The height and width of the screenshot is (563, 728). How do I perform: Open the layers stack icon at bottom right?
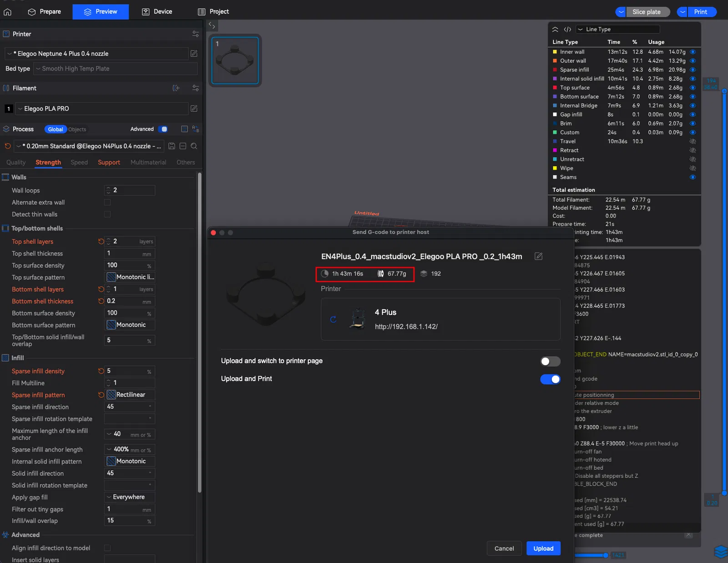pos(721,552)
